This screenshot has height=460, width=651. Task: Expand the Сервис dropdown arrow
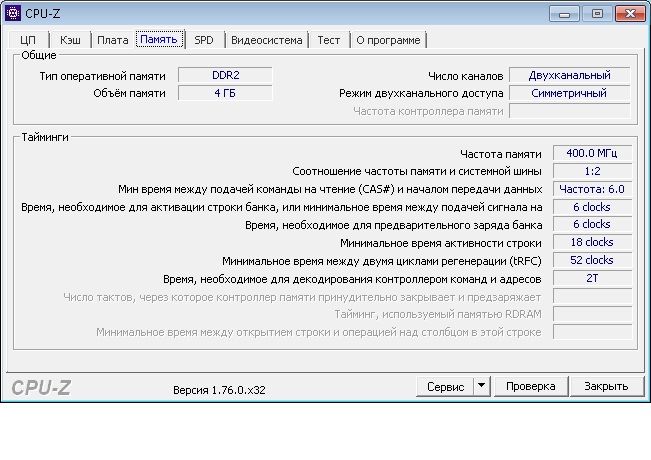point(482,387)
